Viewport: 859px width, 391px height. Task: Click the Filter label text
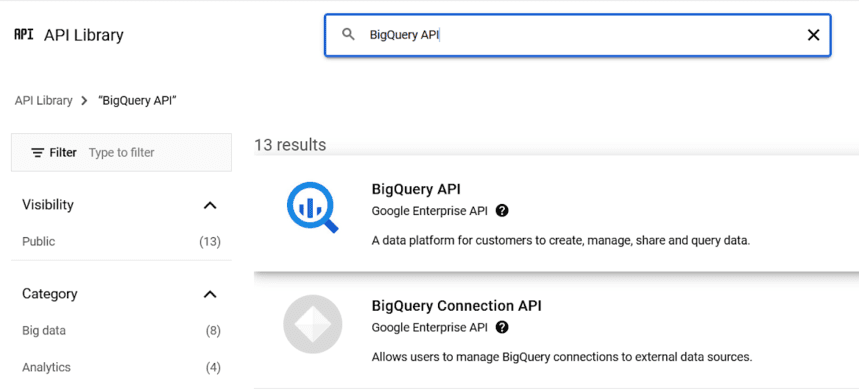tap(63, 152)
